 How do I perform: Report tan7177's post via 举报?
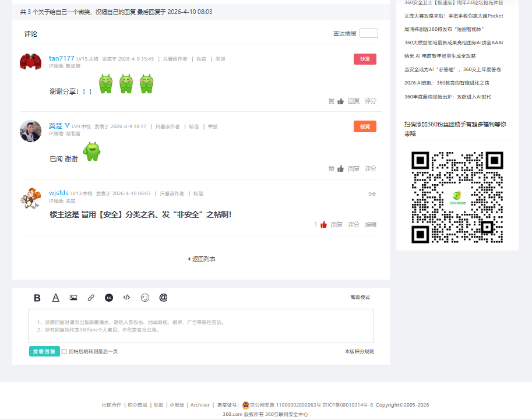(220, 59)
